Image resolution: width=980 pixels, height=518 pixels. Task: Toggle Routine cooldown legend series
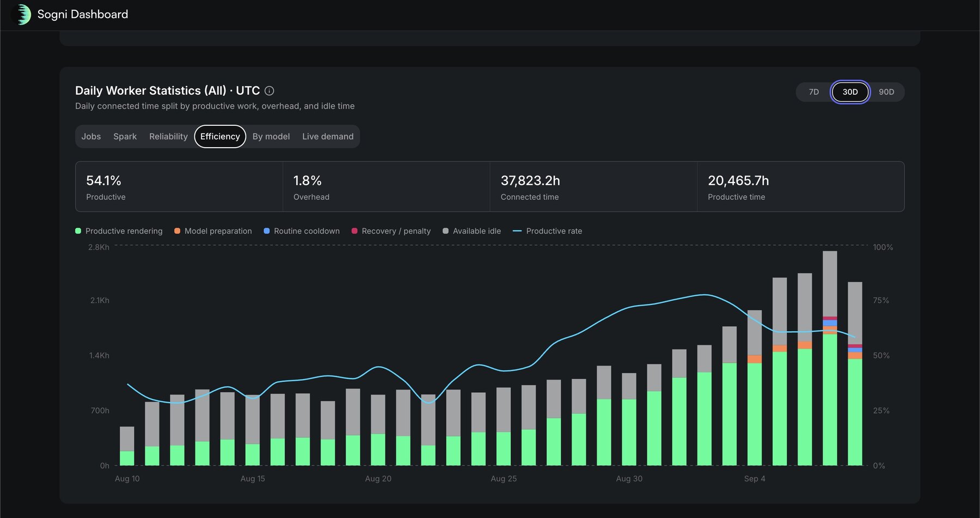click(x=302, y=231)
